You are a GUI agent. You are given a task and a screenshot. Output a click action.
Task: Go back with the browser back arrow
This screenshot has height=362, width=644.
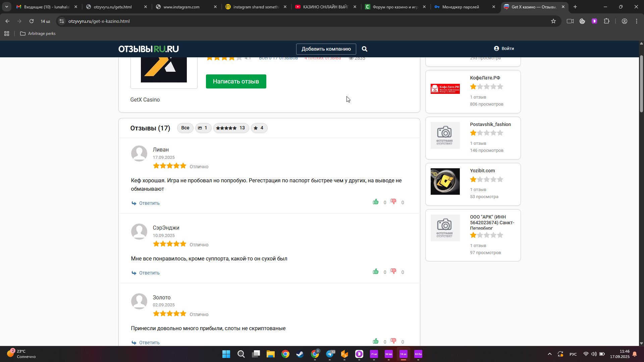[7, 21]
